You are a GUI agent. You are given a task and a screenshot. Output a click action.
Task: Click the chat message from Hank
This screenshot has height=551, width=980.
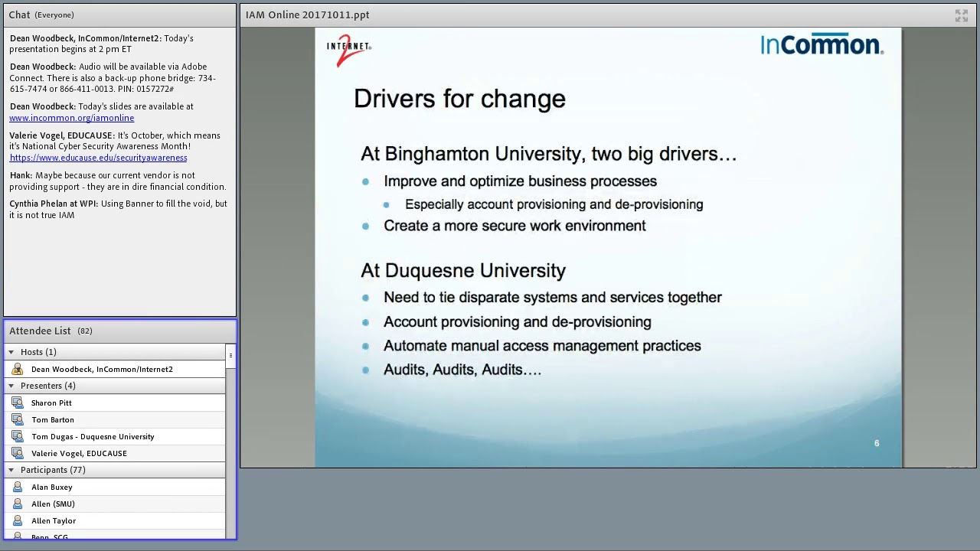pos(118,181)
